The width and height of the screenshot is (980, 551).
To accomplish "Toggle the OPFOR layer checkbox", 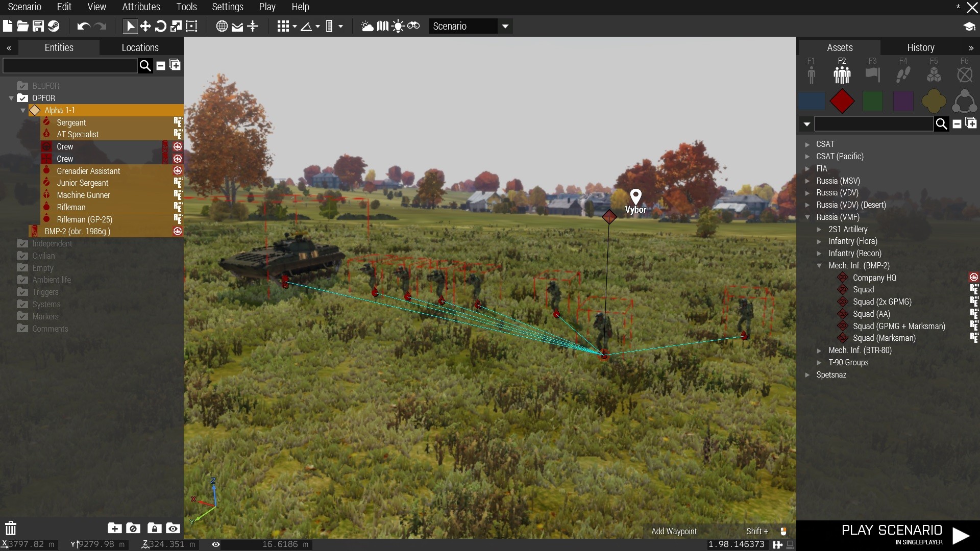I will pyautogui.click(x=22, y=98).
